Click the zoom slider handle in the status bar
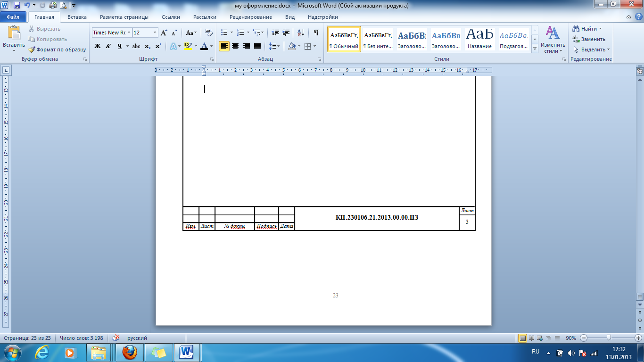 [x=609, y=338]
